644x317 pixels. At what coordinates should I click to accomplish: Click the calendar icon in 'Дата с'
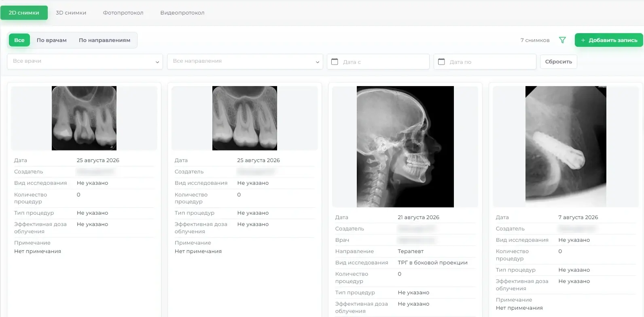335,61
